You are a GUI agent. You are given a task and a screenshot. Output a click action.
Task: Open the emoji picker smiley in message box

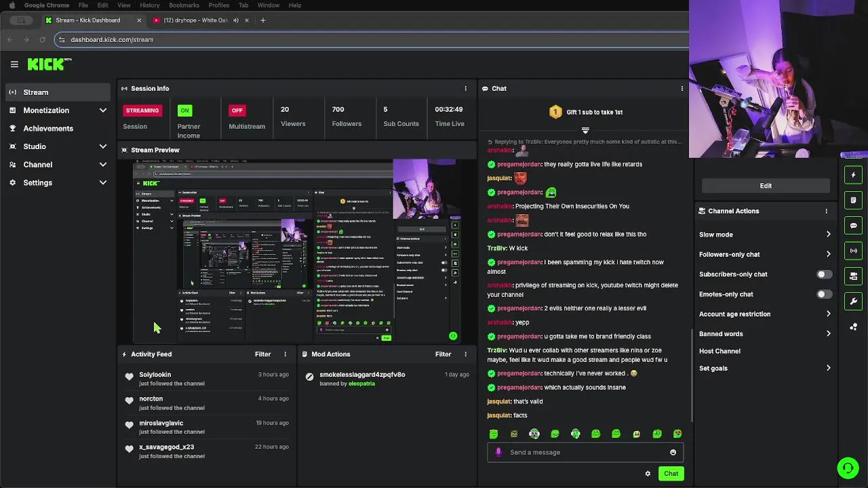coord(673,452)
